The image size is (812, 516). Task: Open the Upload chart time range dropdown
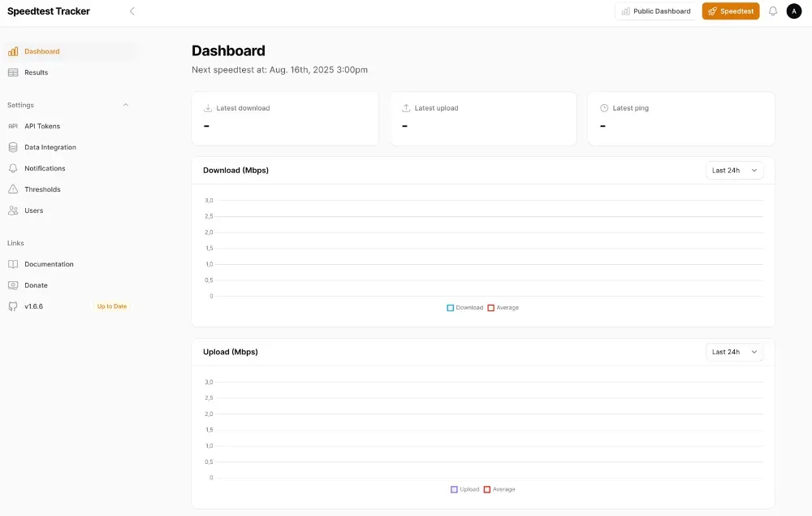(733, 351)
